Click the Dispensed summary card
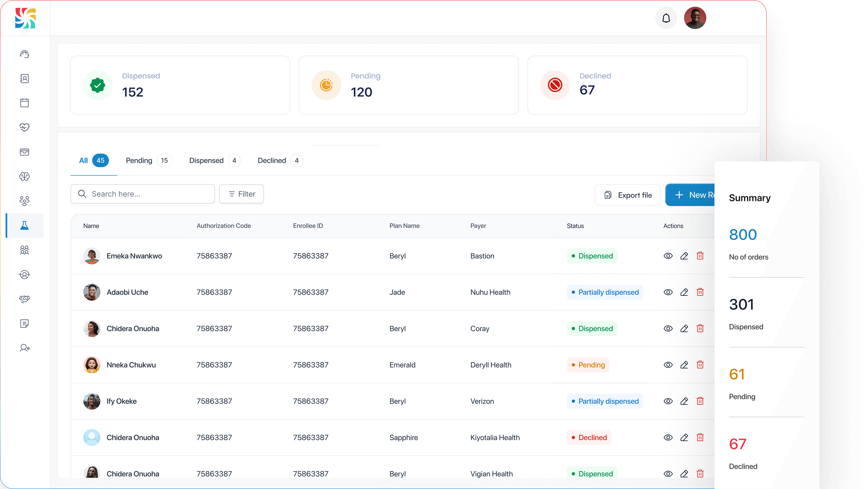 (x=180, y=85)
